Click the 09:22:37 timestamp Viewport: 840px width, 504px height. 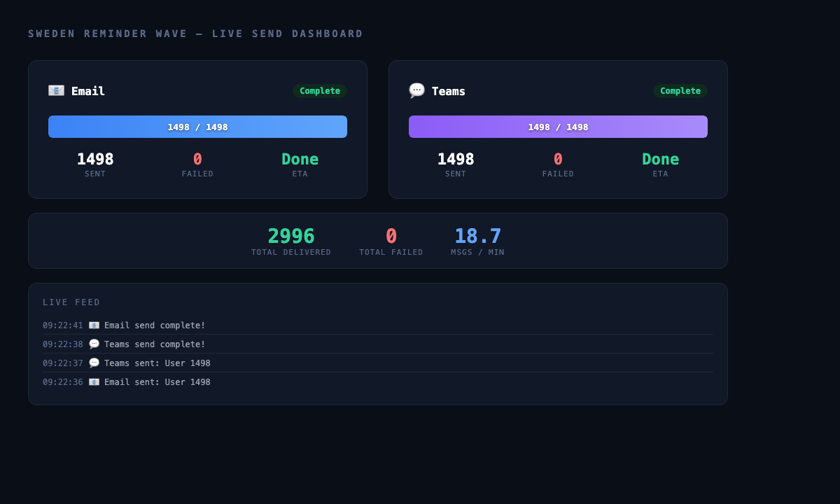pyautogui.click(x=63, y=363)
